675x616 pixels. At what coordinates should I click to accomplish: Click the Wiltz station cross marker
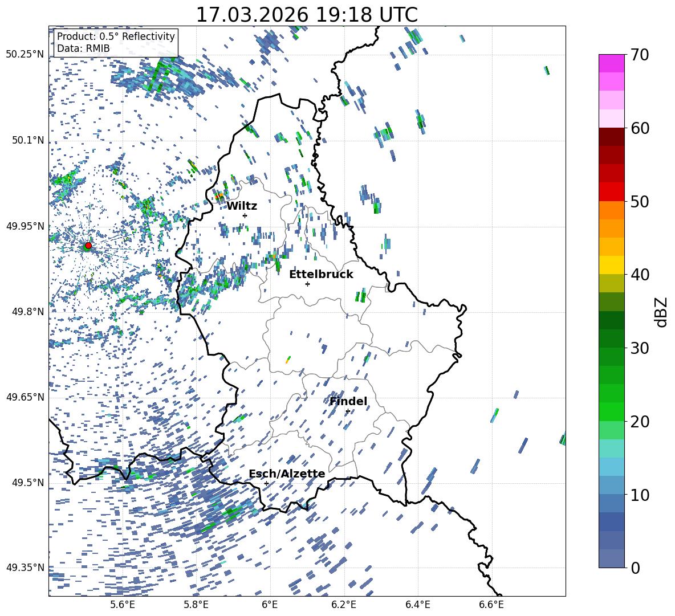245,215
